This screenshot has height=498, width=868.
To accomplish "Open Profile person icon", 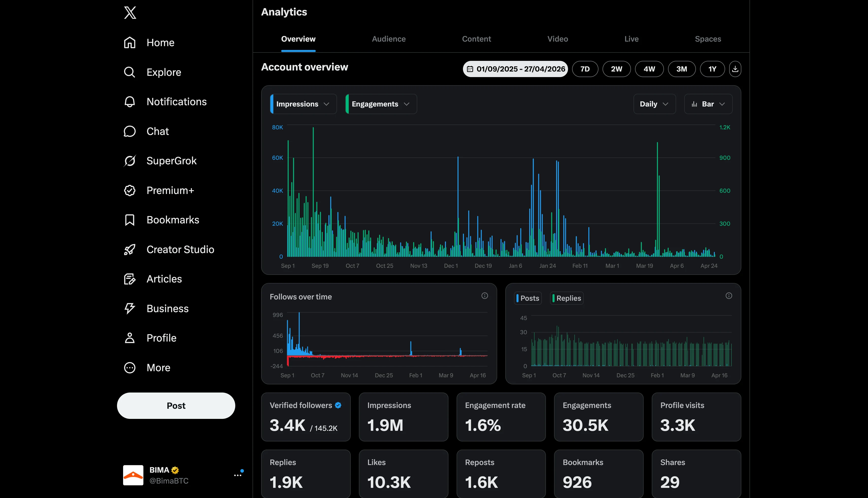I will (x=130, y=338).
